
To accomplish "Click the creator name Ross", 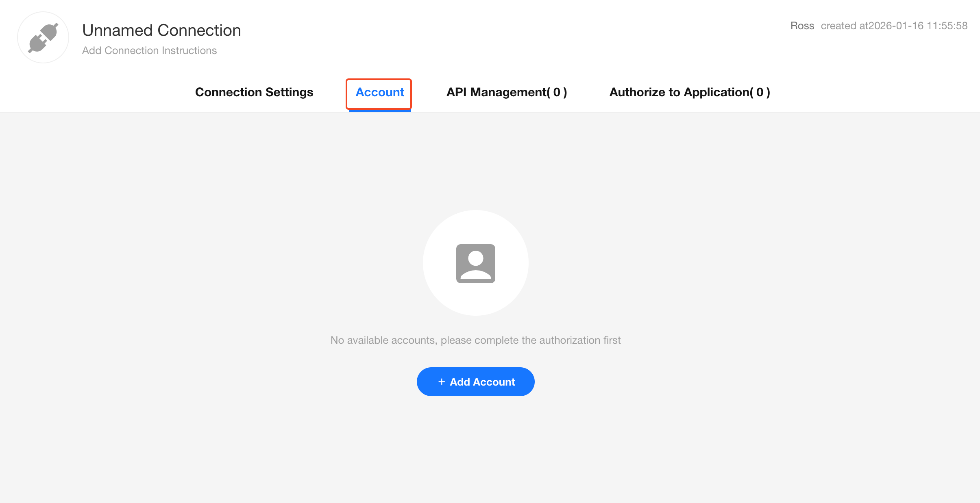I will (x=802, y=26).
